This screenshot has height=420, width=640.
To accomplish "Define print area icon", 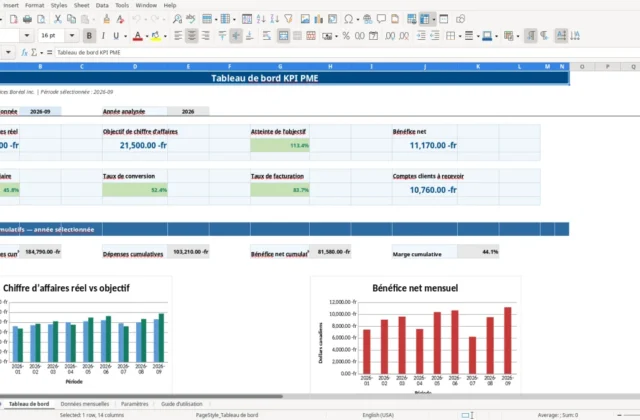I will point(411,19).
